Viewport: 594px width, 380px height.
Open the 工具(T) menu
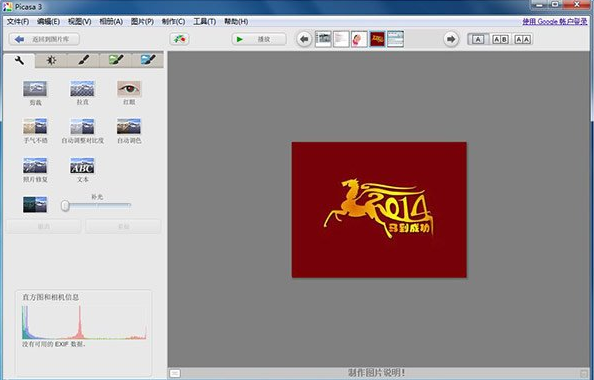[x=205, y=22]
